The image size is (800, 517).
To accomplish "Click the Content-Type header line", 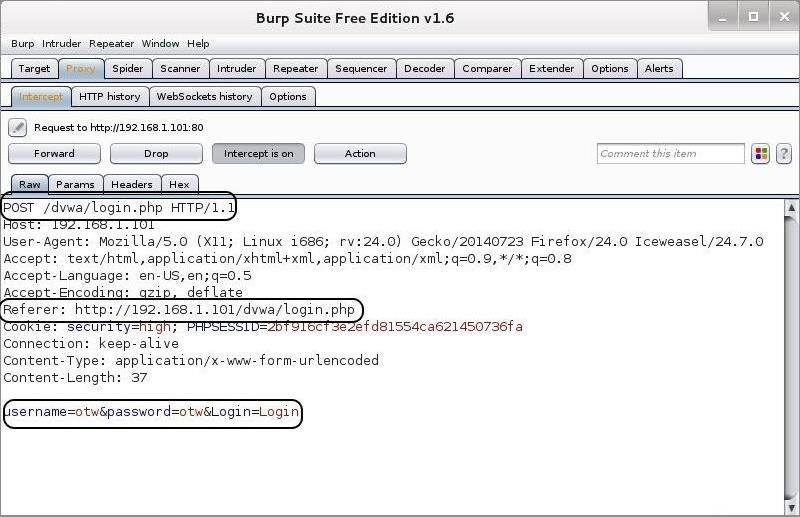I will point(191,360).
